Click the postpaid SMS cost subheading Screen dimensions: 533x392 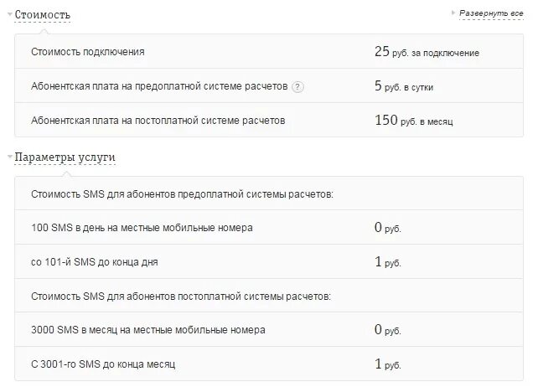tap(180, 296)
